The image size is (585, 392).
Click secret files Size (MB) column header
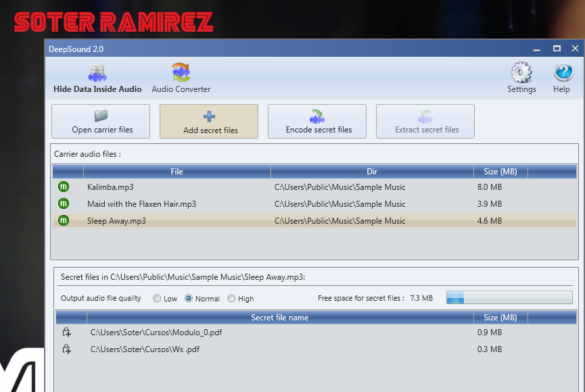[500, 318]
